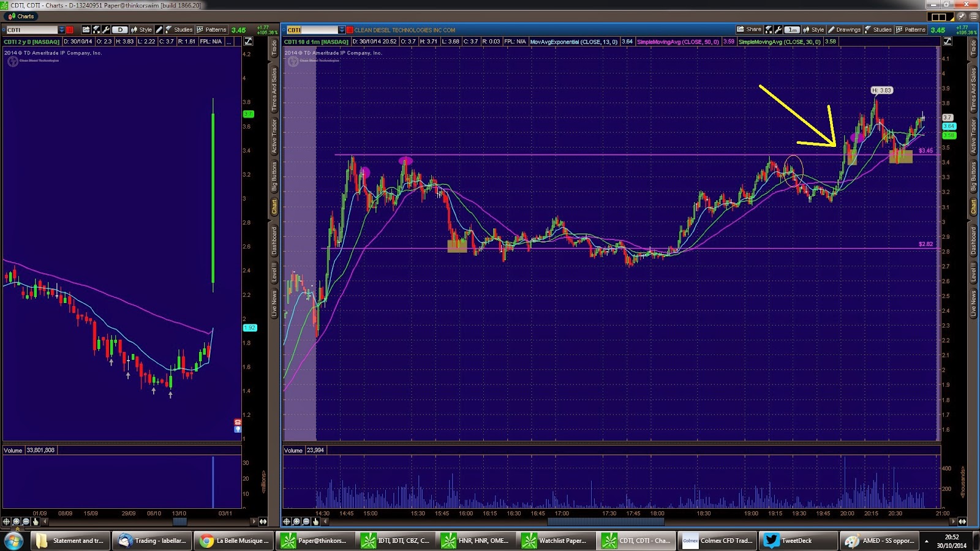The image size is (980, 551).
Task: Open Trade side tab of left chart
Action: [274, 48]
